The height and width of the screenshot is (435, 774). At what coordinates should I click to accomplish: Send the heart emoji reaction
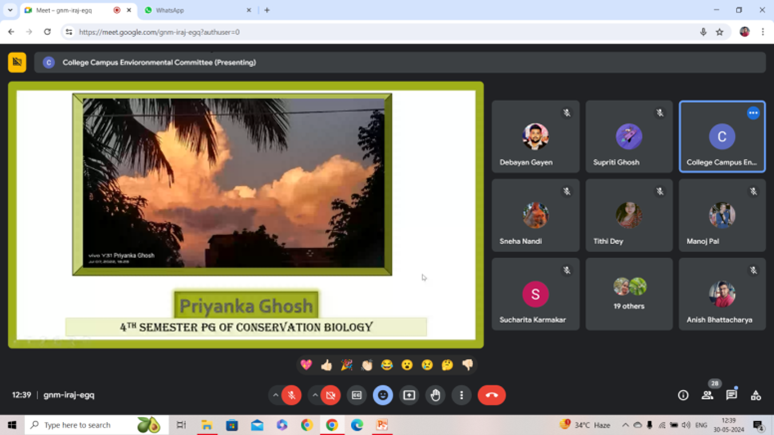pyautogui.click(x=307, y=365)
